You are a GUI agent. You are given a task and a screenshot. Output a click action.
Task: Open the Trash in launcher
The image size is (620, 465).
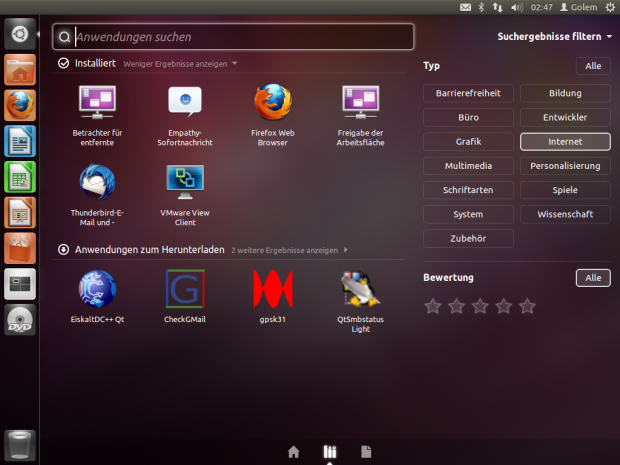pyautogui.click(x=20, y=445)
